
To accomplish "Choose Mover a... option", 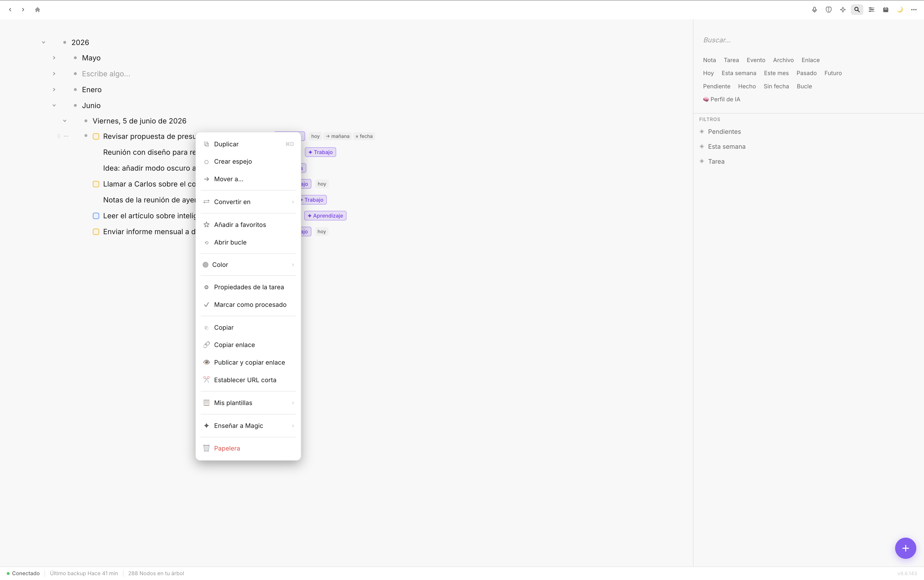I will pos(248,179).
